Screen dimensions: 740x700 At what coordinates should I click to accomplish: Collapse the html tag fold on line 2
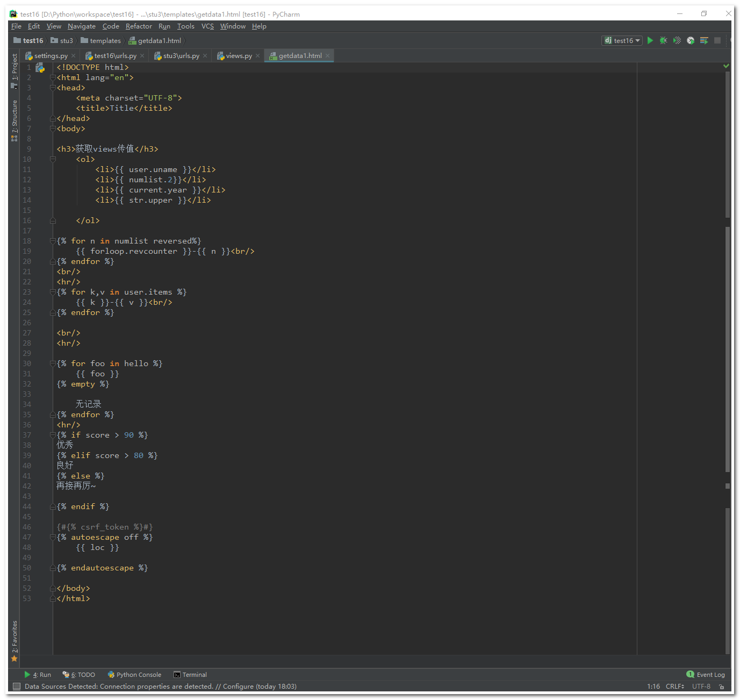point(53,78)
